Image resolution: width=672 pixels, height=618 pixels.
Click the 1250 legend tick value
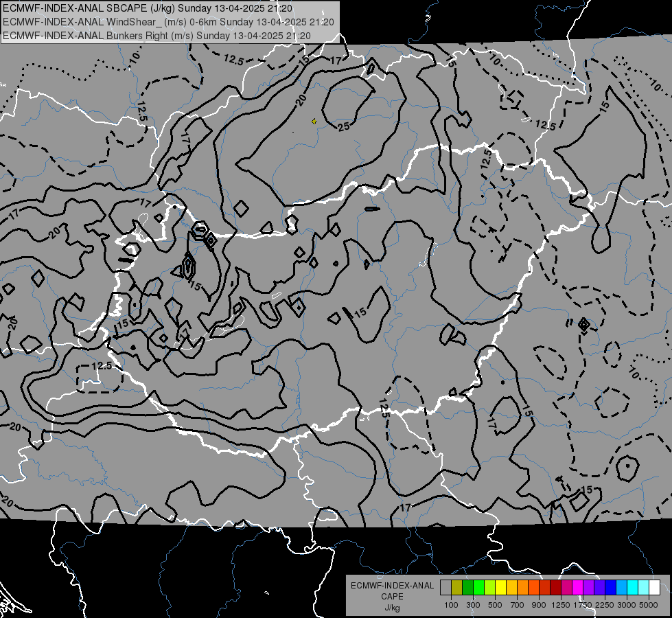coord(561,605)
